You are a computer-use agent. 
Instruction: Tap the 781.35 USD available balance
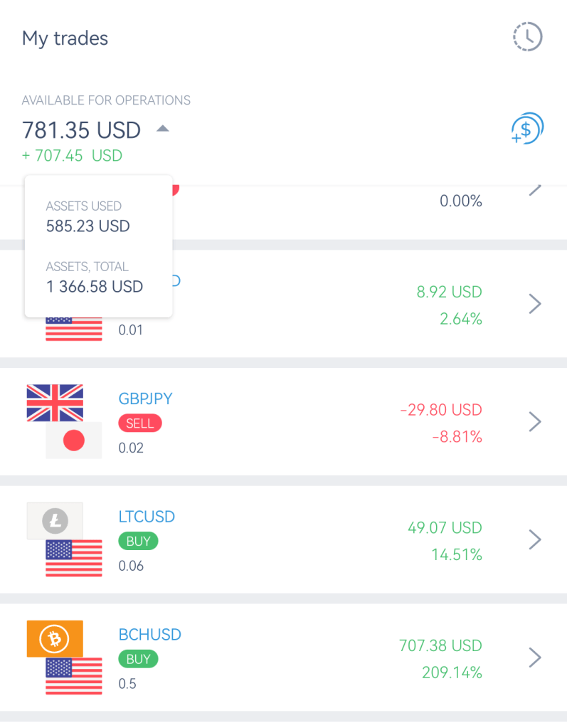[x=81, y=130]
